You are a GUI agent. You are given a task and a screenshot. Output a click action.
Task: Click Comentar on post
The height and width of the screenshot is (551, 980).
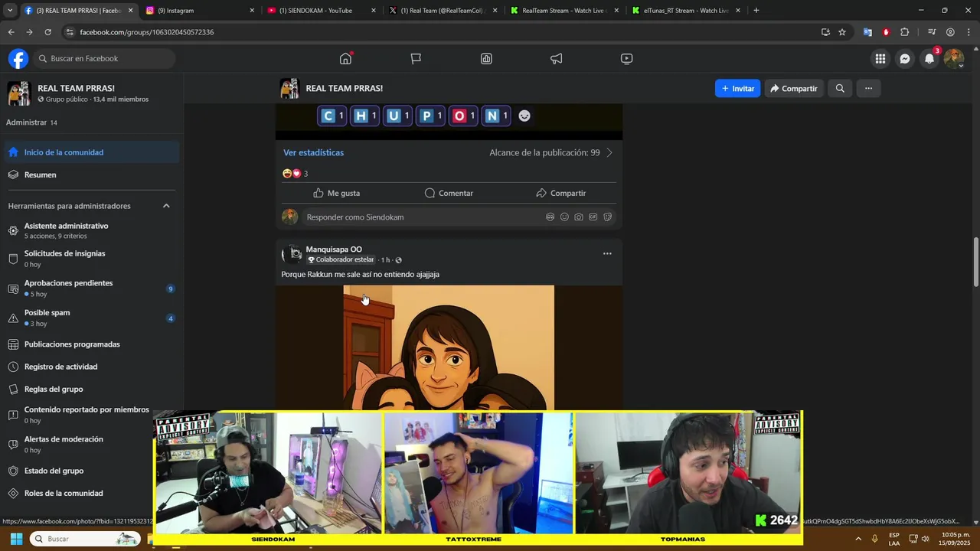click(449, 193)
